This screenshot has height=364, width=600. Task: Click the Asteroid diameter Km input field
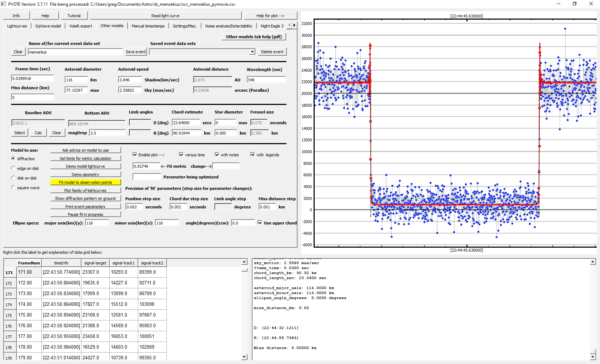76,80
